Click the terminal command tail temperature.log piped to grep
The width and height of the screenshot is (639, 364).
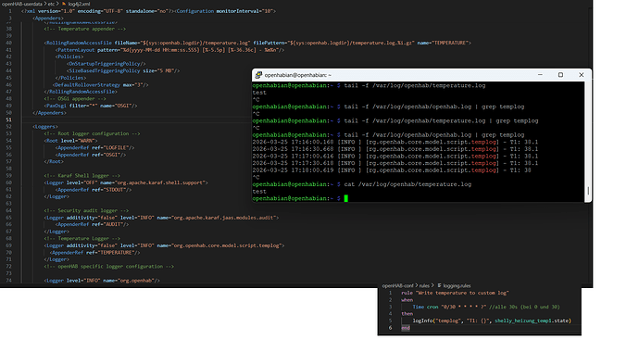coord(441,121)
